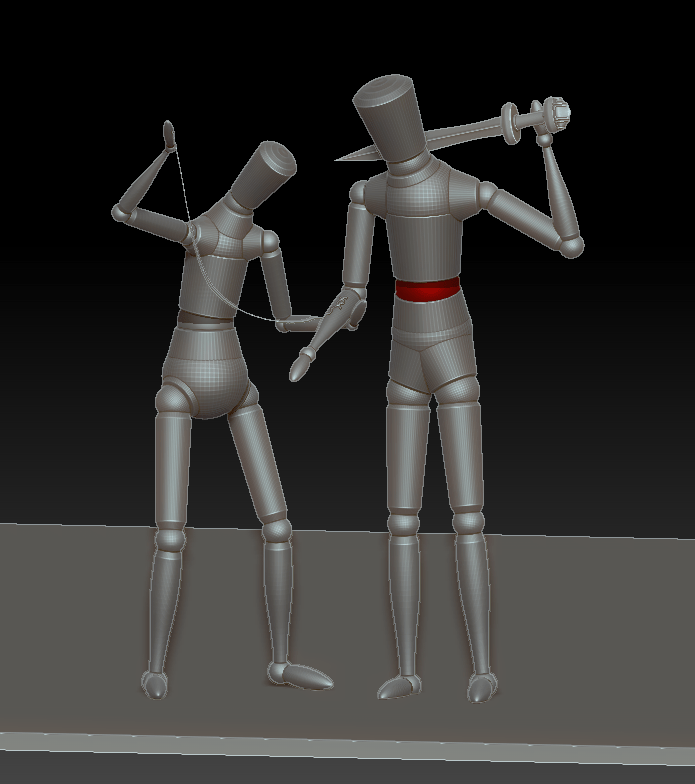Select the taller mannequin's elbow beside the sword

click(x=571, y=246)
